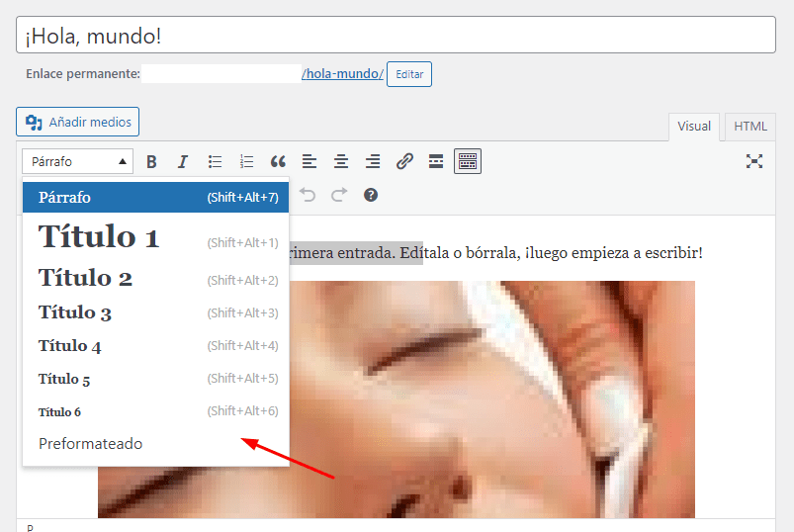Toggle bold formatting

pyautogui.click(x=151, y=161)
